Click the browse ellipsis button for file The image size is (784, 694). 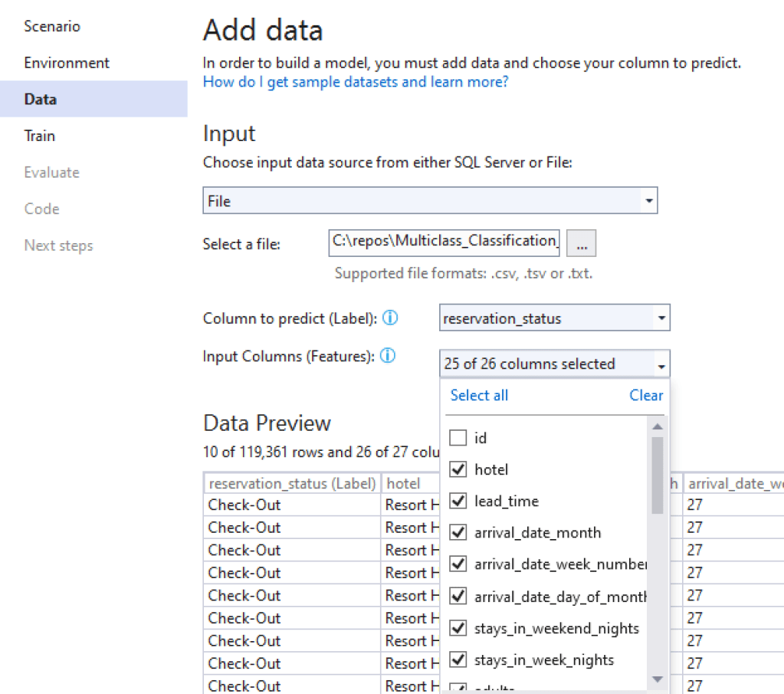point(582,245)
